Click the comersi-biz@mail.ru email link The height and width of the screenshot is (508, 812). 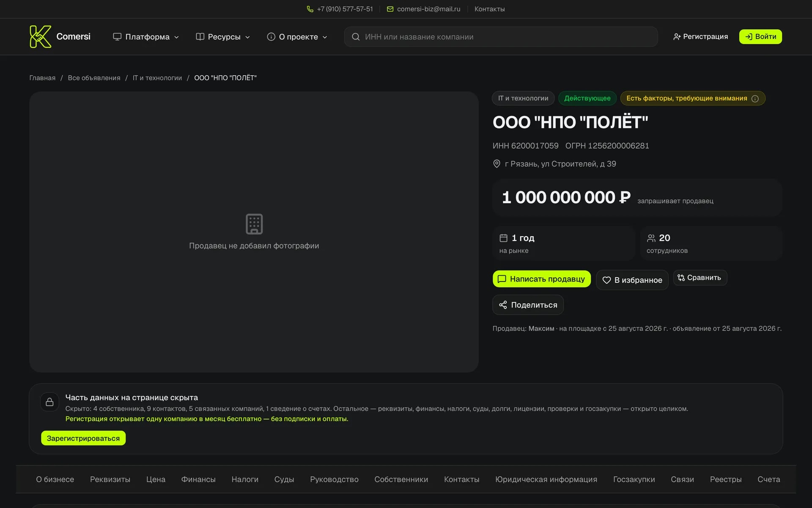pyautogui.click(x=428, y=9)
